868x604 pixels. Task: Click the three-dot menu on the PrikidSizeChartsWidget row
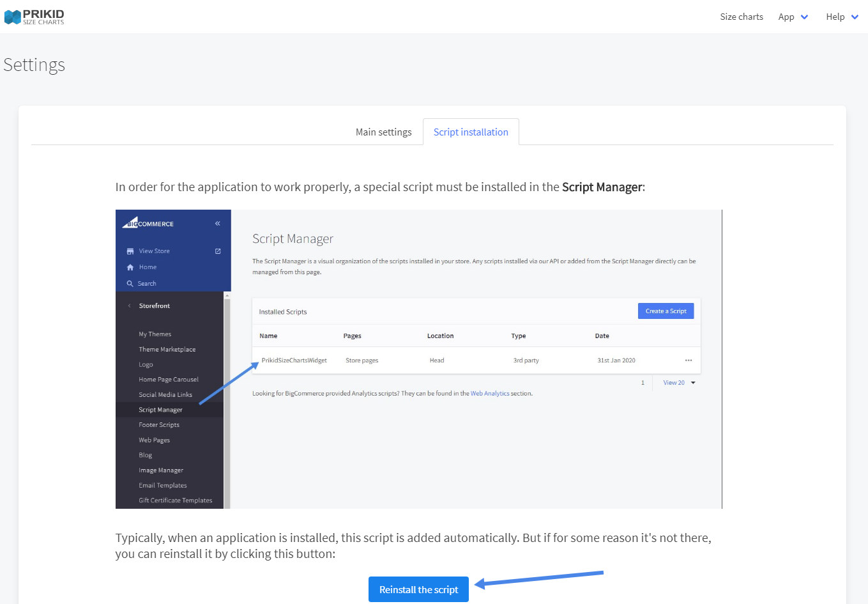click(x=689, y=360)
